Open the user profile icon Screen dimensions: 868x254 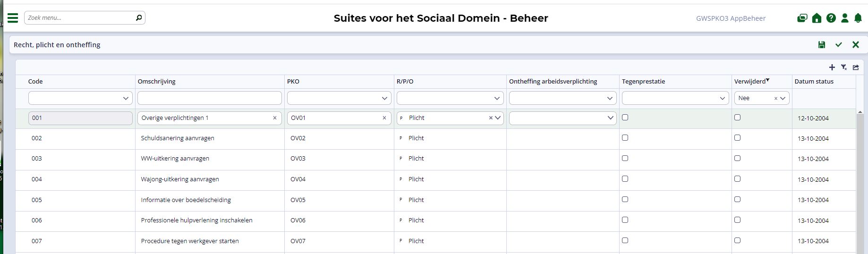tap(845, 18)
